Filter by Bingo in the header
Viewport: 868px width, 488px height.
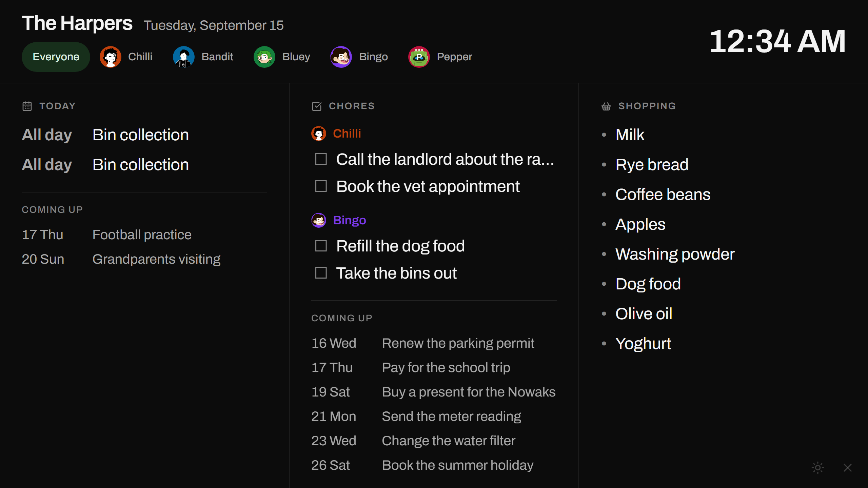(x=359, y=57)
